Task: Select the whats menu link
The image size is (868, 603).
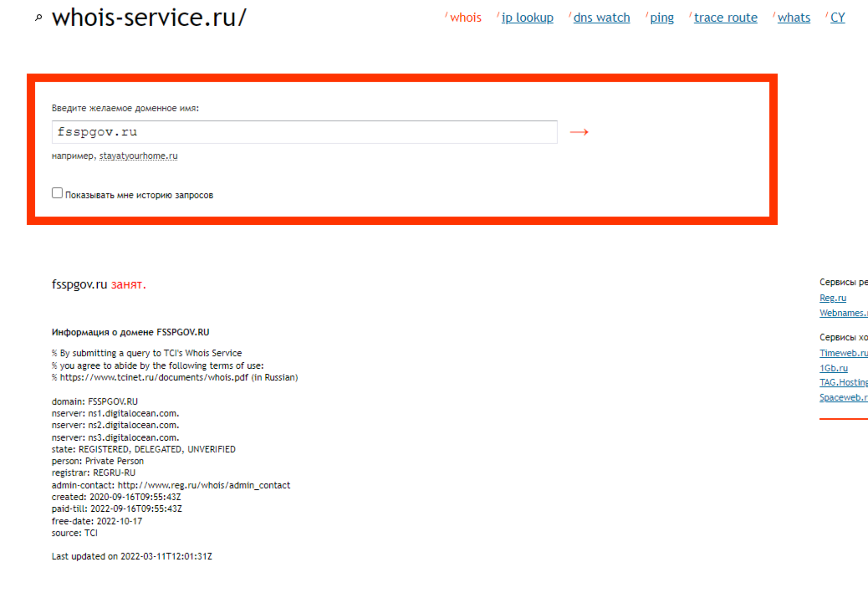Action: [x=793, y=18]
